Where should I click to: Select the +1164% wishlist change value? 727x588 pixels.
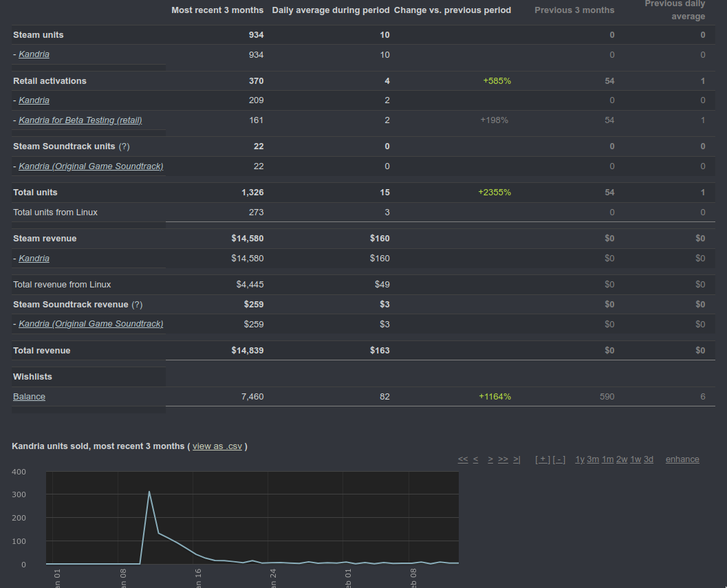495,397
